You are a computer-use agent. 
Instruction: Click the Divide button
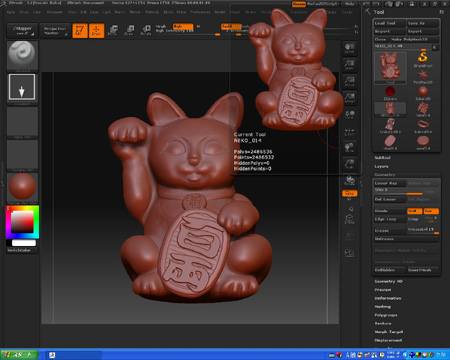pyautogui.click(x=389, y=211)
